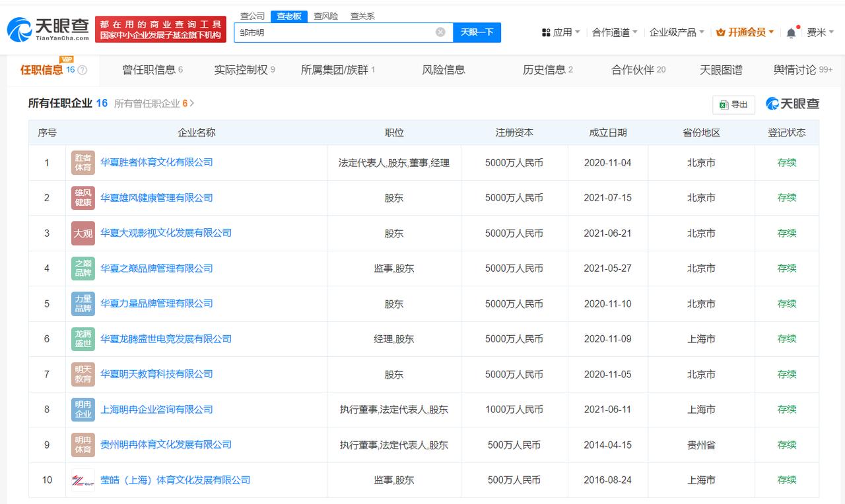Screen dimensions: 845x504
Task: Click the date 2014-04-15 cell
Action: pos(608,445)
